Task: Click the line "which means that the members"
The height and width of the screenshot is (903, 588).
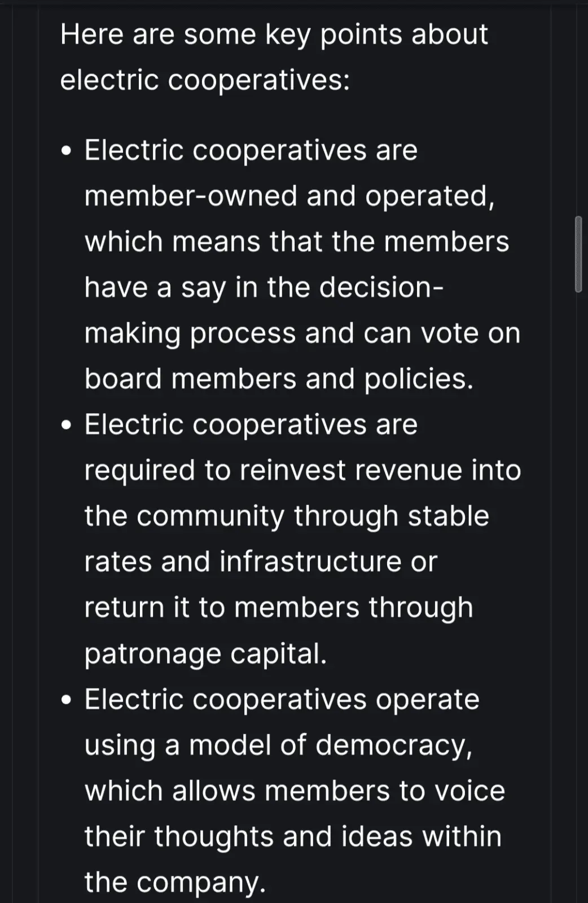Action: point(296,242)
